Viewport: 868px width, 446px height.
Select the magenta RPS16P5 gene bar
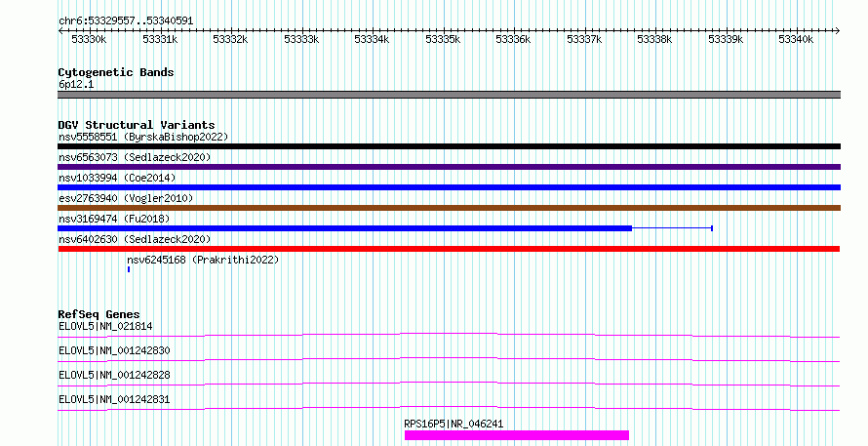(x=517, y=435)
